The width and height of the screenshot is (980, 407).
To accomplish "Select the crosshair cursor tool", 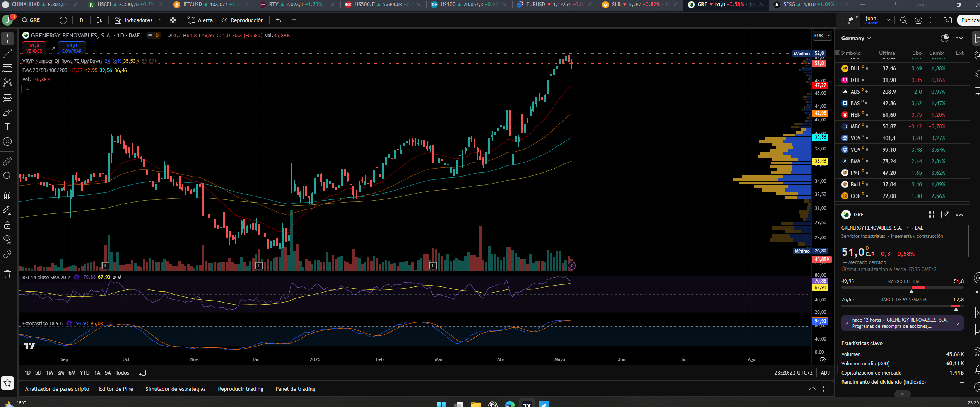I will pyautogui.click(x=7, y=39).
